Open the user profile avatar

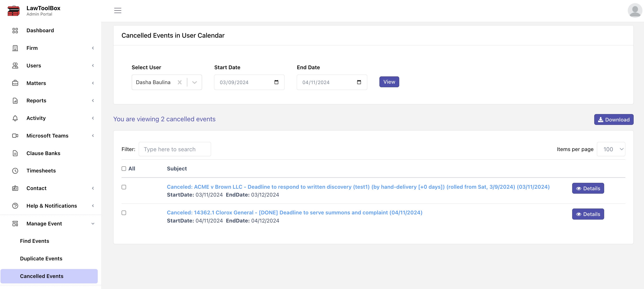click(635, 11)
